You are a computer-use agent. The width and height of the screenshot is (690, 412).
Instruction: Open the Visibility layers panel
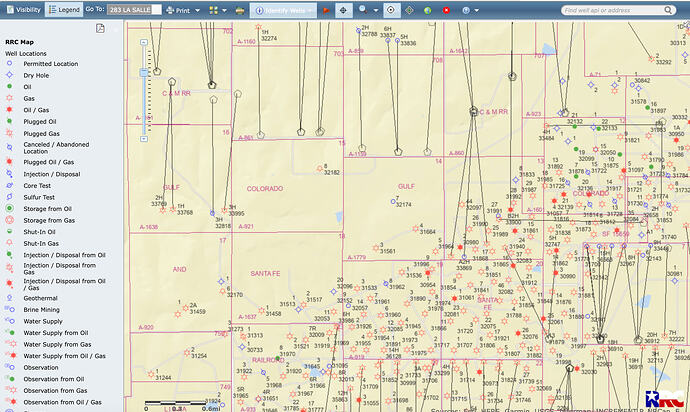pyautogui.click(x=24, y=8)
